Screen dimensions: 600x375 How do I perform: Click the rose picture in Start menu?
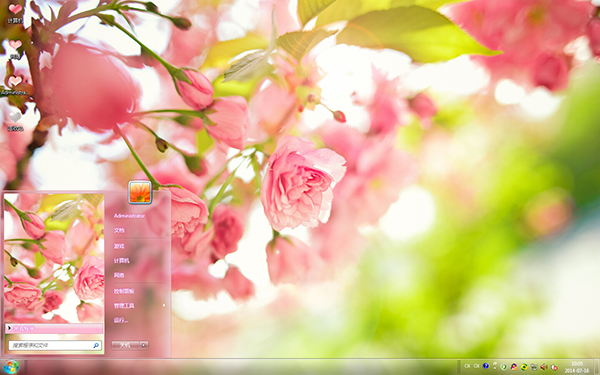point(54,258)
